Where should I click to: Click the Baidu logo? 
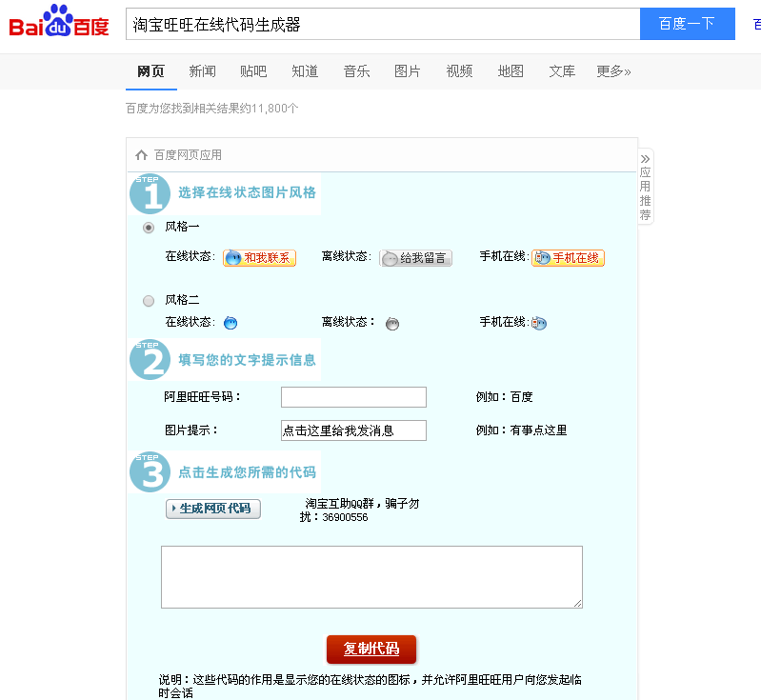pyautogui.click(x=59, y=21)
